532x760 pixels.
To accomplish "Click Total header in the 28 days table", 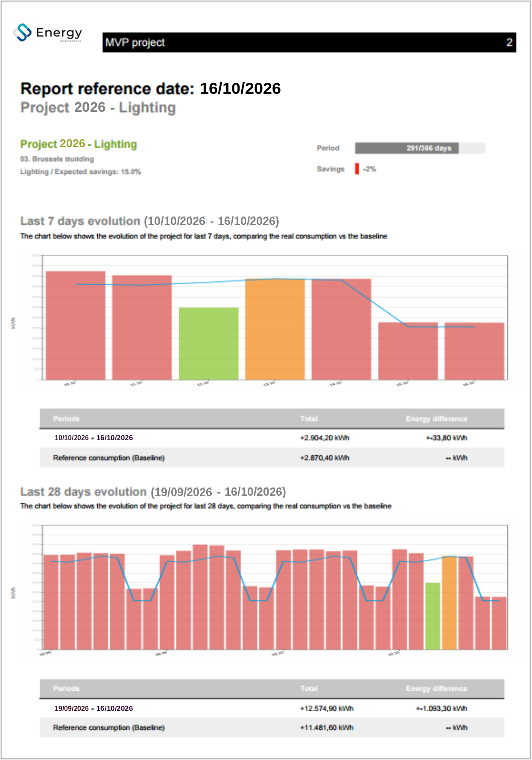I will click(x=309, y=689).
